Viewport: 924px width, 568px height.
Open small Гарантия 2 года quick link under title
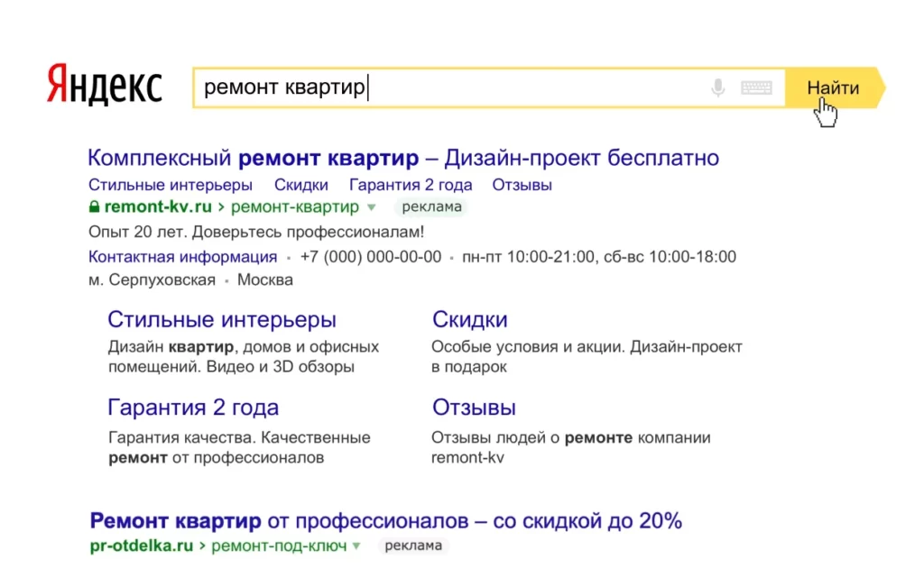(x=411, y=185)
